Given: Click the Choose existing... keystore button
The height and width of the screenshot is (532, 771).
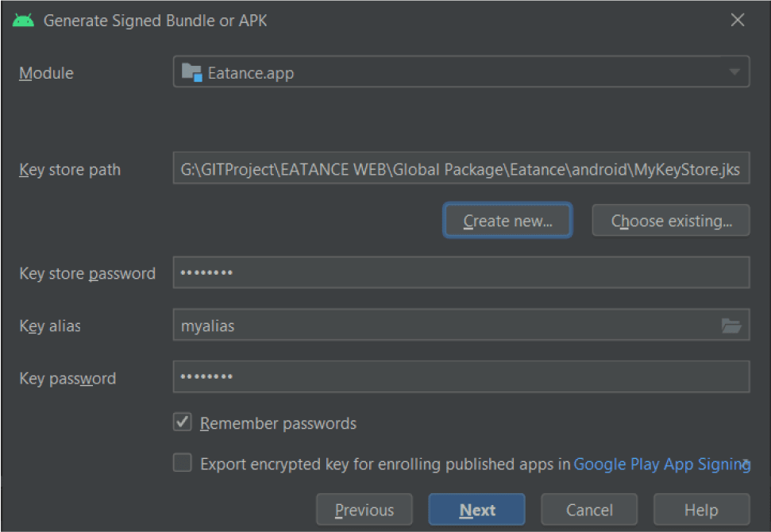Looking at the screenshot, I should pos(671,221).
